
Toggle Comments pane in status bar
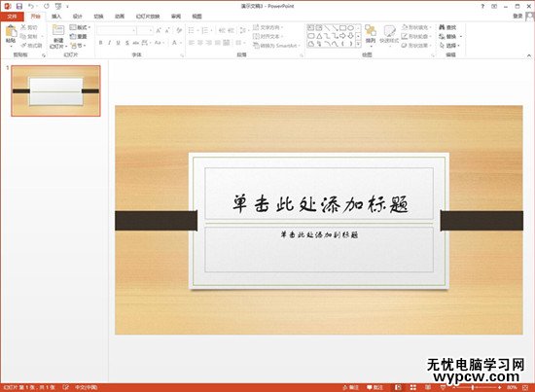click(x=374, y=387)
